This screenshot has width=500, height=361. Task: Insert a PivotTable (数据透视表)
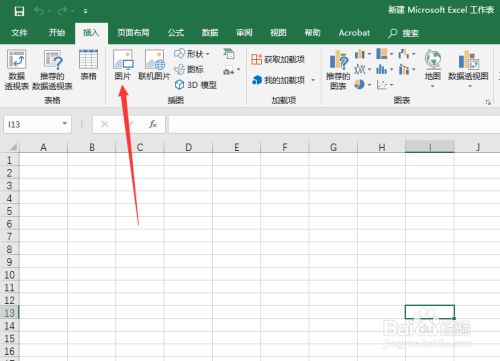17,69
